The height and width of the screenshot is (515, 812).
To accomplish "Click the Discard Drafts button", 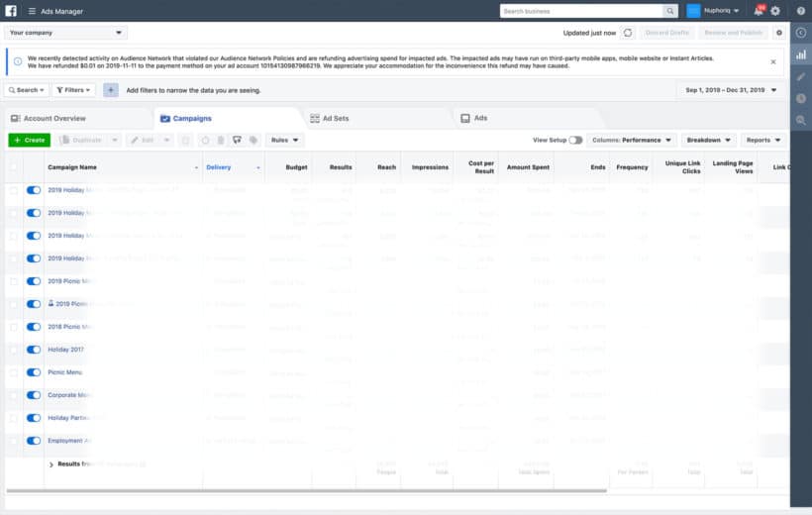I will [667, 33].
